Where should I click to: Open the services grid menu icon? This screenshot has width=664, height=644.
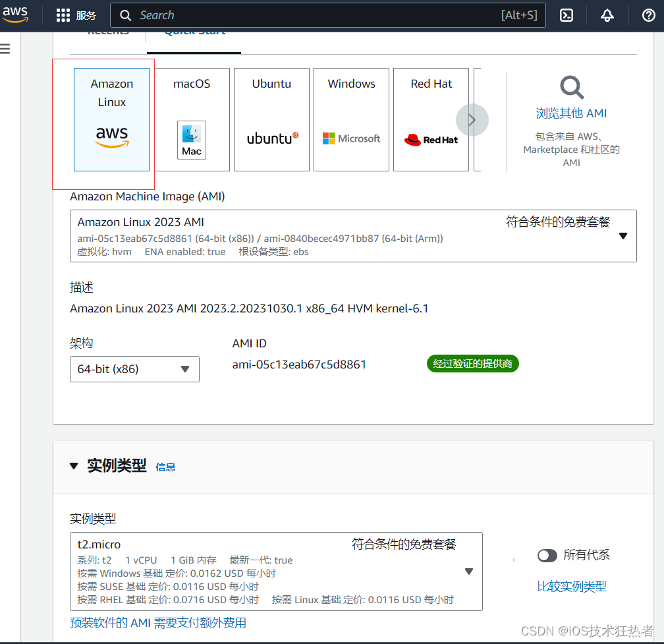click(63, 15)
